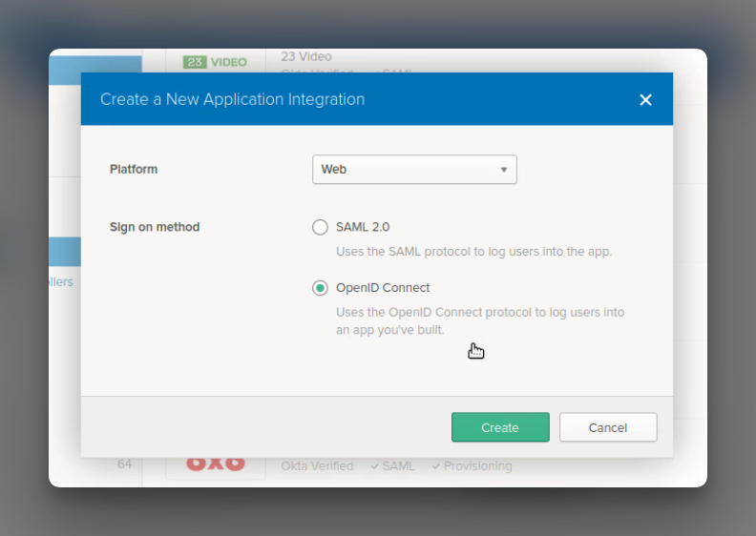
Task: Click the SAML protocol description text
Action: pos(474,252)
